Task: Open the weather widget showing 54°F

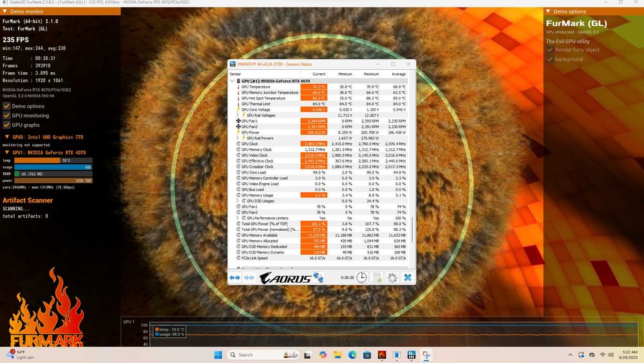Action: tap(20, 355)
